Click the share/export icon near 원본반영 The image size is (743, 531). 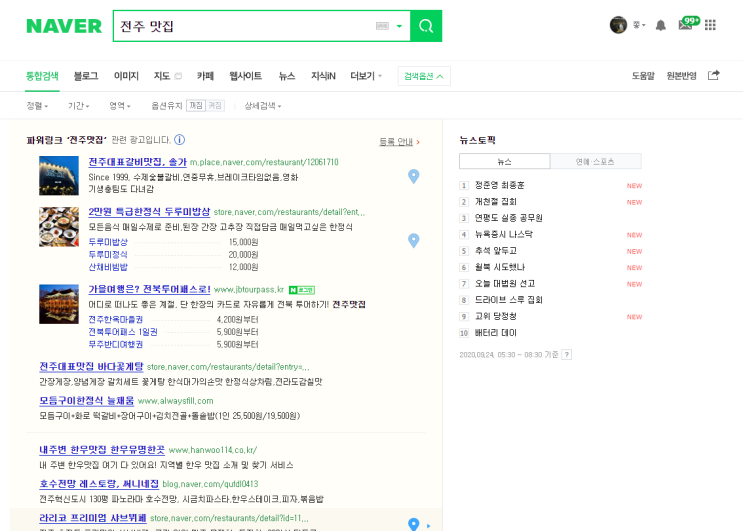click(714, 75)
